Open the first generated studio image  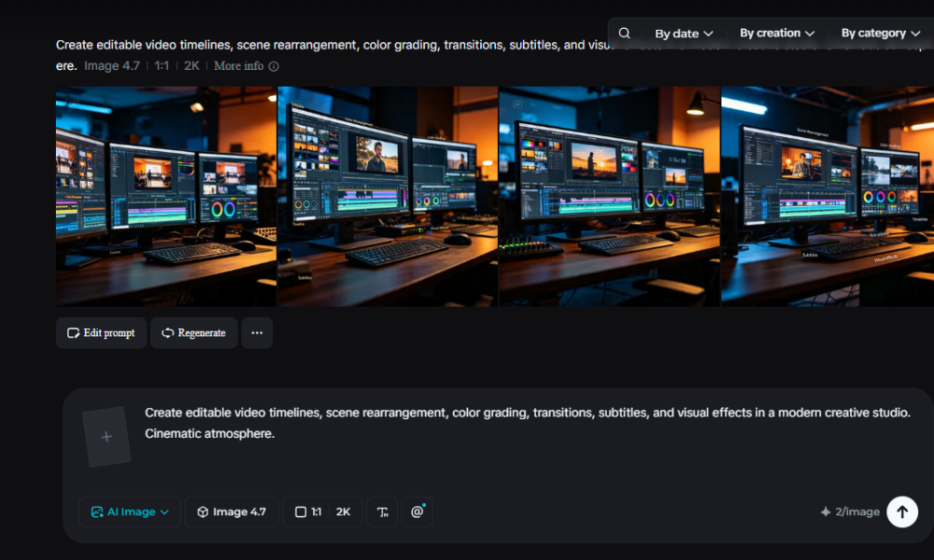(x=166, y=196)
